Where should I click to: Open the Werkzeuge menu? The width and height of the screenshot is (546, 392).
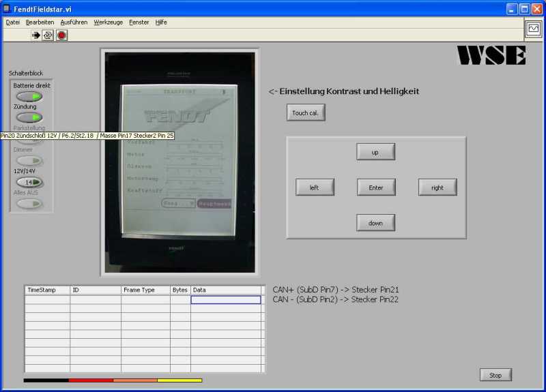(x=109, y=22)
